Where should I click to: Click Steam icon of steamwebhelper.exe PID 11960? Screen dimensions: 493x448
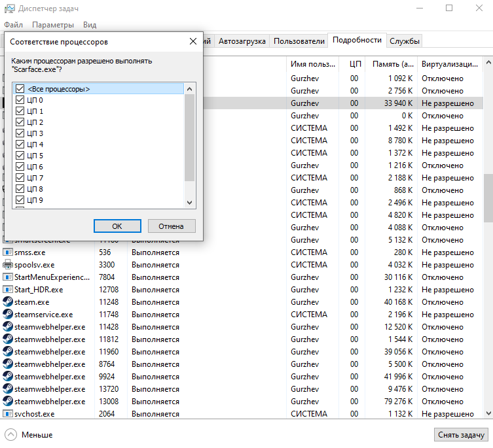[x=8, y=352]
